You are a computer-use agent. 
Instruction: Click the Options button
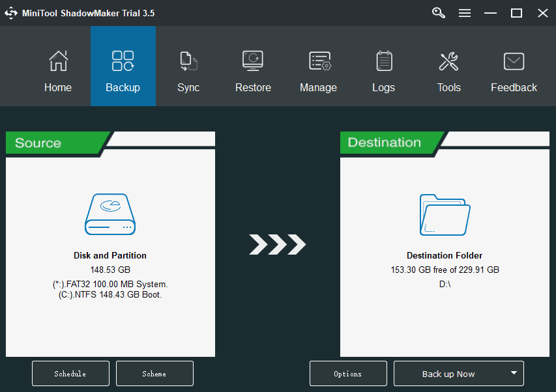coord(348,374)
